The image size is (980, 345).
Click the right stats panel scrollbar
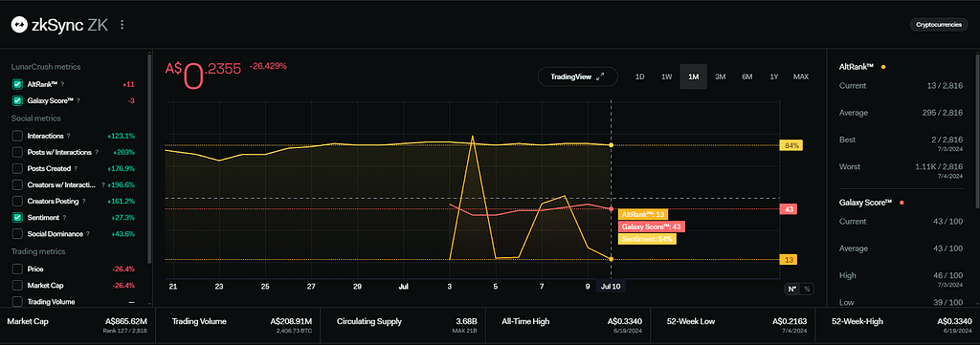click(x=976, y=131)
